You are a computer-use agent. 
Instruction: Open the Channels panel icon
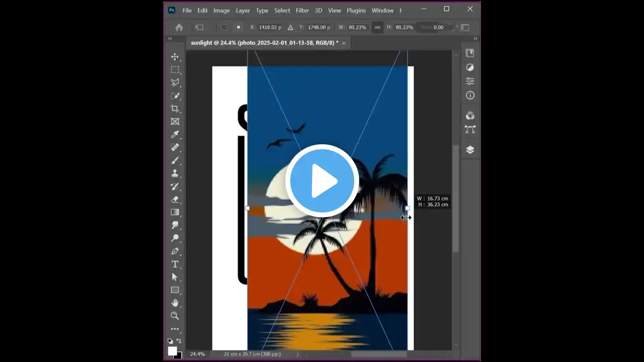click(470, 116)
